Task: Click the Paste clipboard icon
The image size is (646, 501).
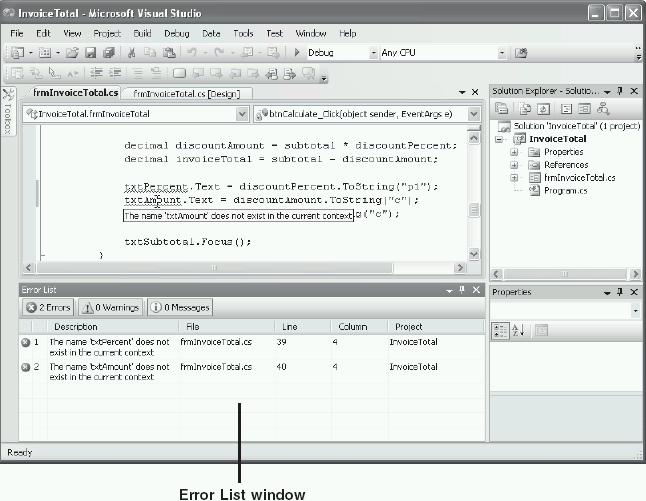Action: click(169, 53)
